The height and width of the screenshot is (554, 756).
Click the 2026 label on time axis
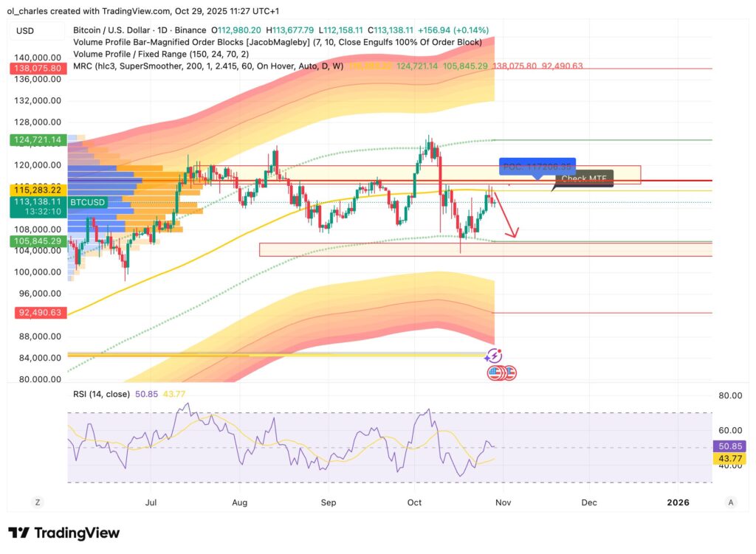point(678,502)
